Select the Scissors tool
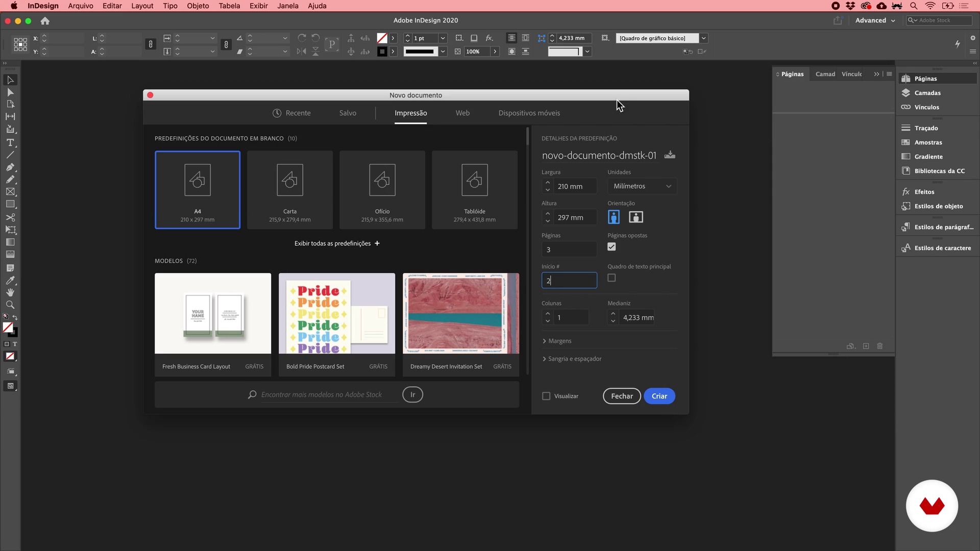Viewport: 980px width, 551px height. click(x=10, y=217)
